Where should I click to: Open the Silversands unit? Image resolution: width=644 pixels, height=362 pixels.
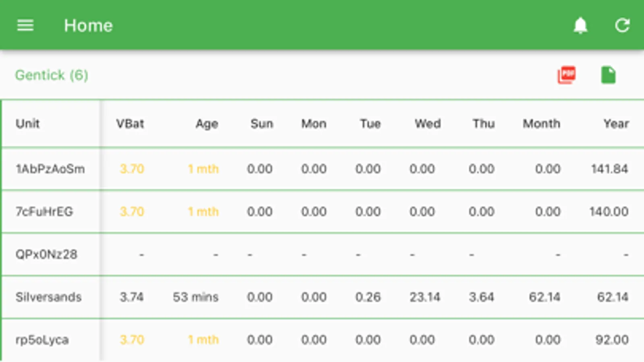48,297
